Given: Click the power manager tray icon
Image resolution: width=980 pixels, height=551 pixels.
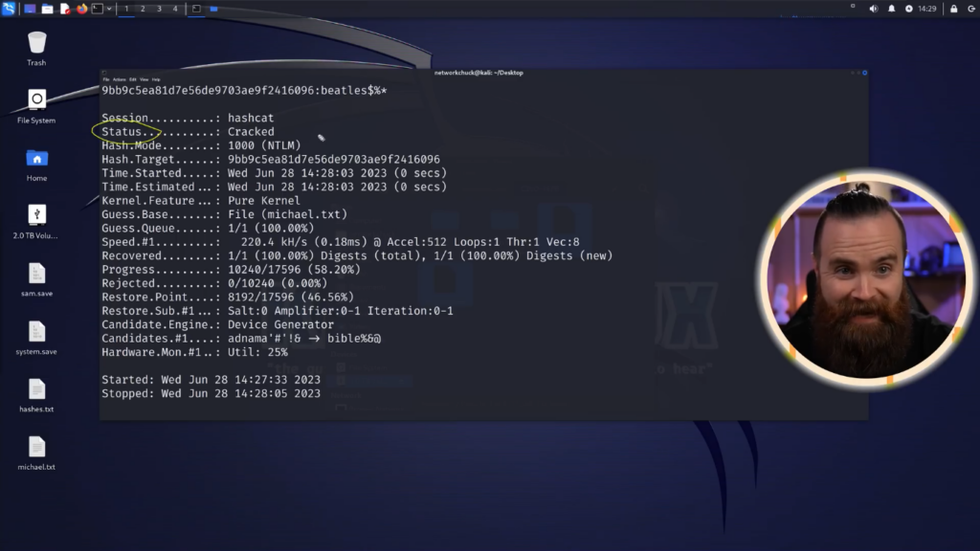Looking at the screenshot, I should click(909, 9).
